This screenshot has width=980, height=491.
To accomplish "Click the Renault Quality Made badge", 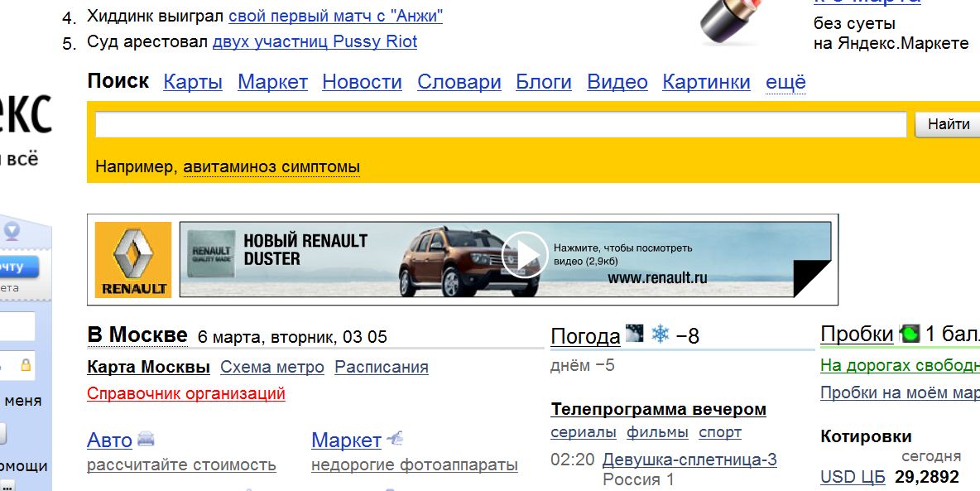I will point(211,254).
